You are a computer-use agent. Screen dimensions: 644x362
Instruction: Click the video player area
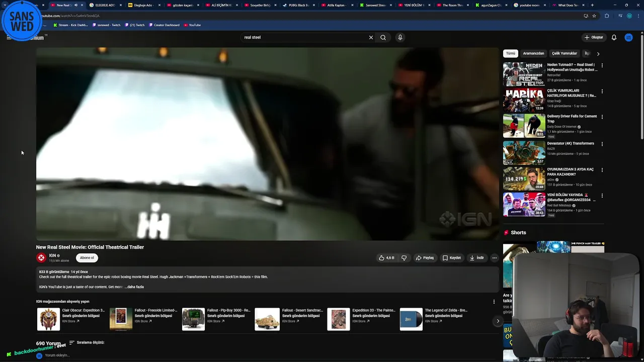[267, 144]
